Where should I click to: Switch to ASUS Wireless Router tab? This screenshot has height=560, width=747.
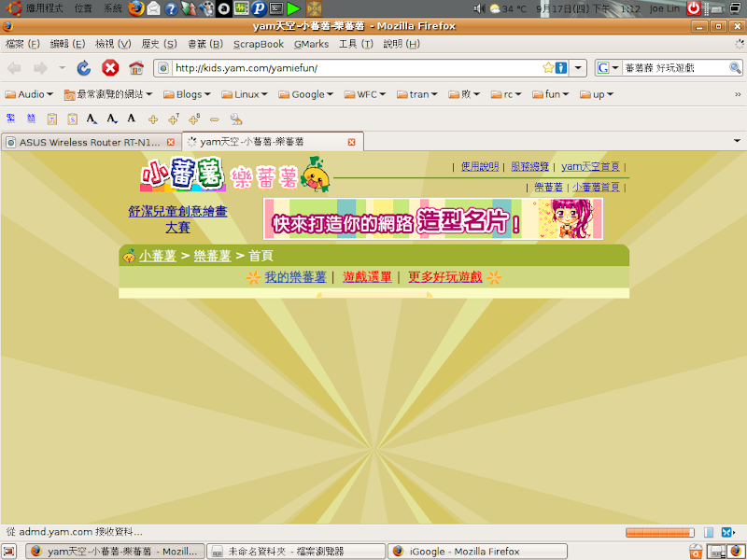91,142
